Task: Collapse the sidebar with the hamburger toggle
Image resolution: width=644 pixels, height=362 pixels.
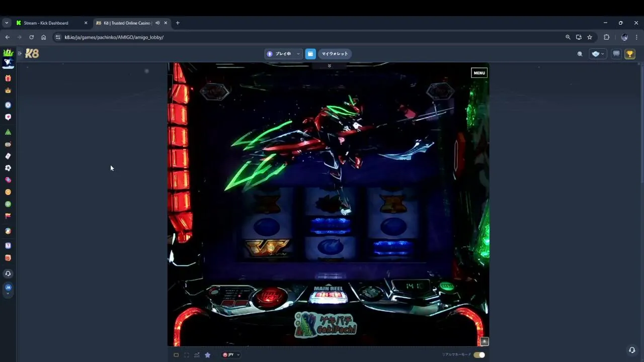Action: 20,53
